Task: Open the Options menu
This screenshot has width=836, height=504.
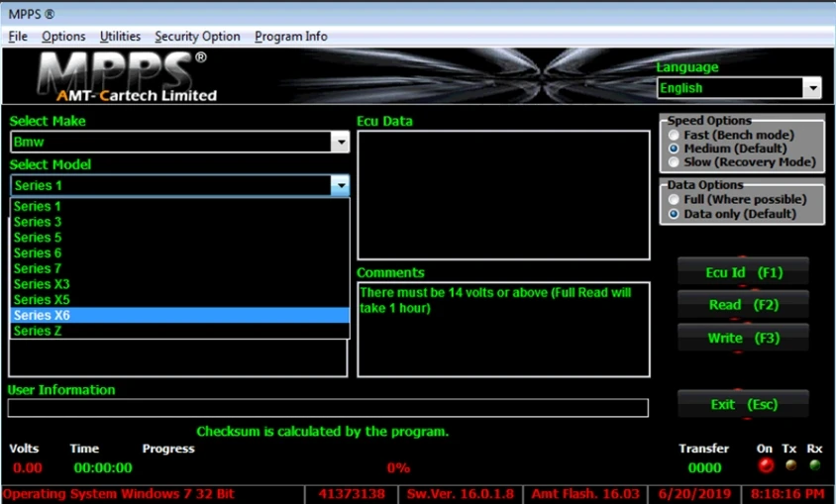Action: tap(63, 37)
